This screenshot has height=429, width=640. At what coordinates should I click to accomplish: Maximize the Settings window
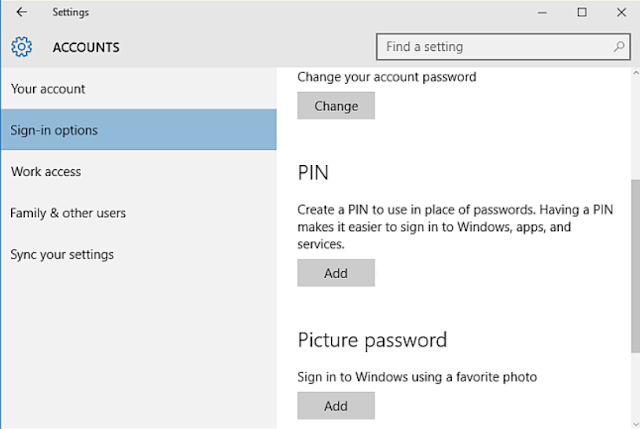pos(582,12)
